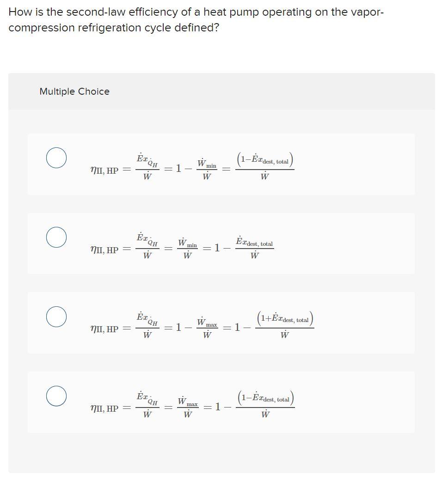
Task: Select the fourth answer's radio button
Action: pyautogui.click(x=56, y=395)
